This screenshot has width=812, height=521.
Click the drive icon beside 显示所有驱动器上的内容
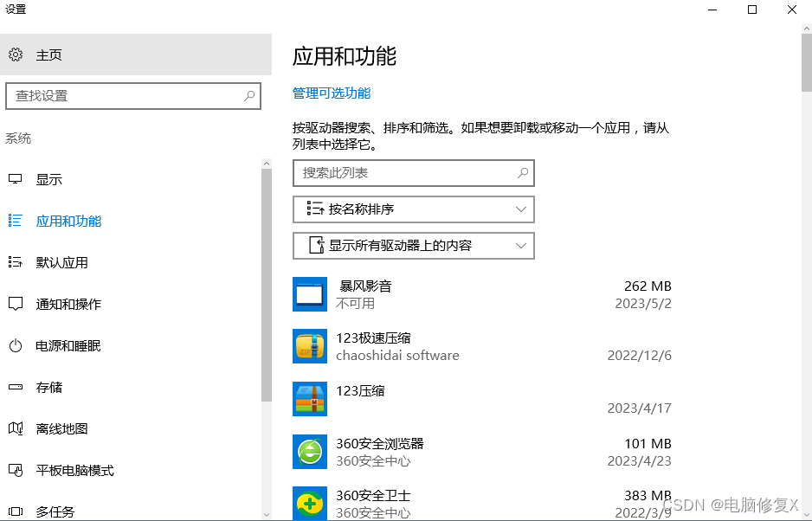(x=317, y=245)
